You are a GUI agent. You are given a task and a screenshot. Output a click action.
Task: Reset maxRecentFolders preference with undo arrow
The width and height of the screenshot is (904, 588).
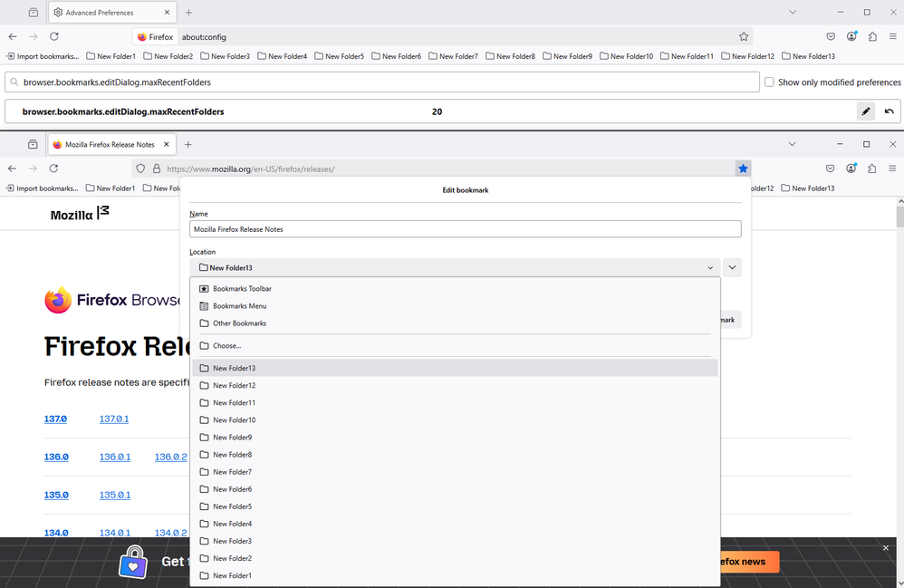tap(889, 111)
